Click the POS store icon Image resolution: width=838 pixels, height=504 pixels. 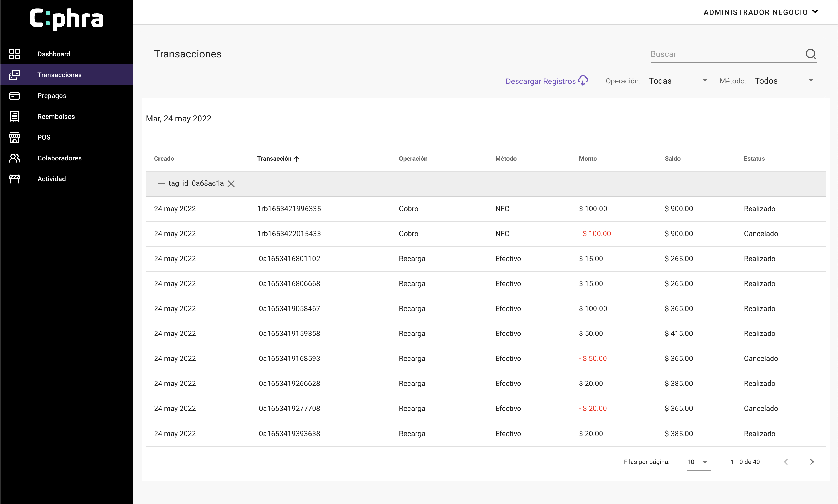tap(14, 137)
